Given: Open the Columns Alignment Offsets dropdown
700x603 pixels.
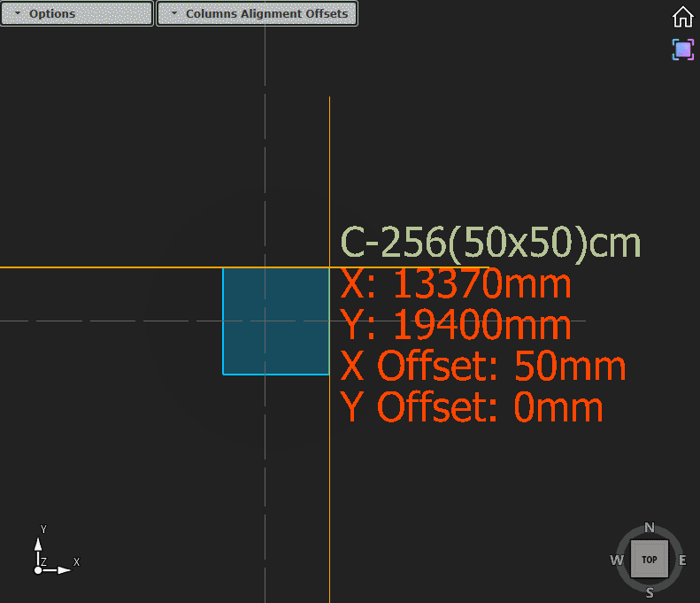Looking at the screenshot, I should (258, 13).
